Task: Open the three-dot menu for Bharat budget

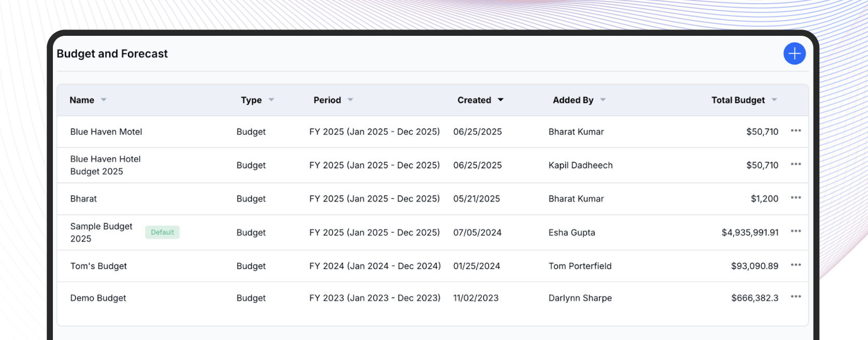Action: point(795,198)
